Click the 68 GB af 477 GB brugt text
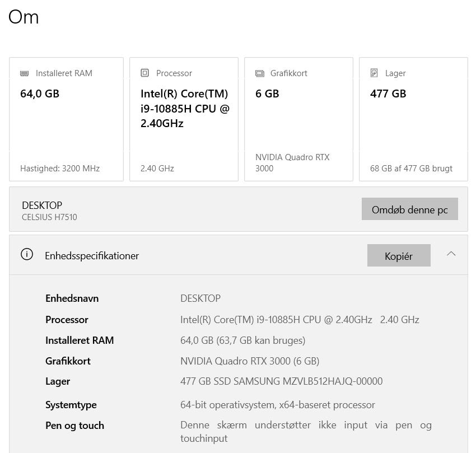 [411, 168]
